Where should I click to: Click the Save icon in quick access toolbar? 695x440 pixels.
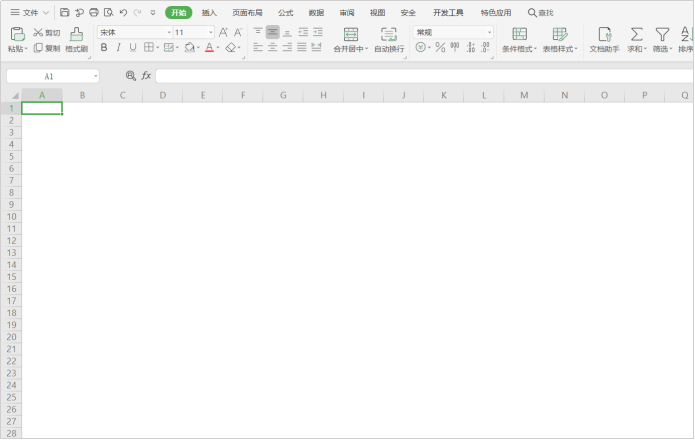pos(65,12)
